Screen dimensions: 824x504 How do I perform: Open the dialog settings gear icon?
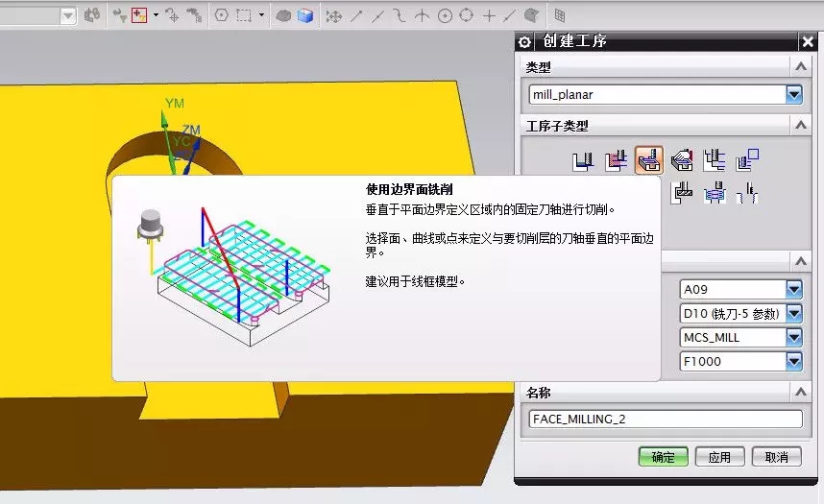[x=524, y=42]
